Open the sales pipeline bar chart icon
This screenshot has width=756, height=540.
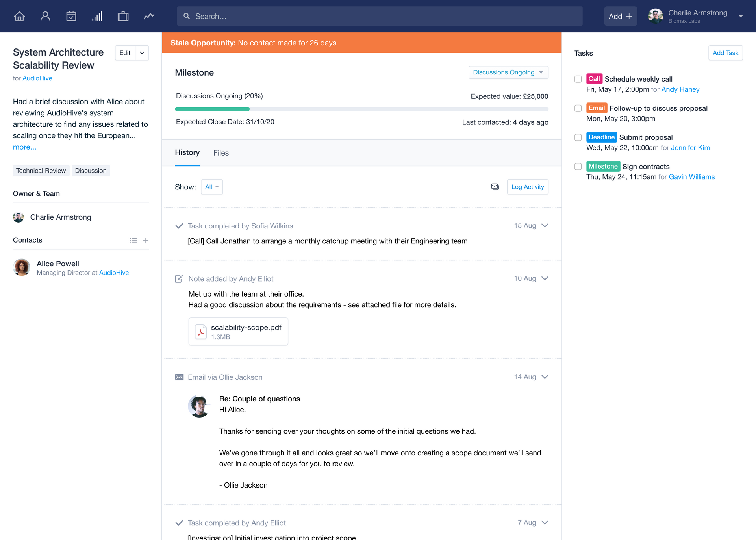coord(97,16)
